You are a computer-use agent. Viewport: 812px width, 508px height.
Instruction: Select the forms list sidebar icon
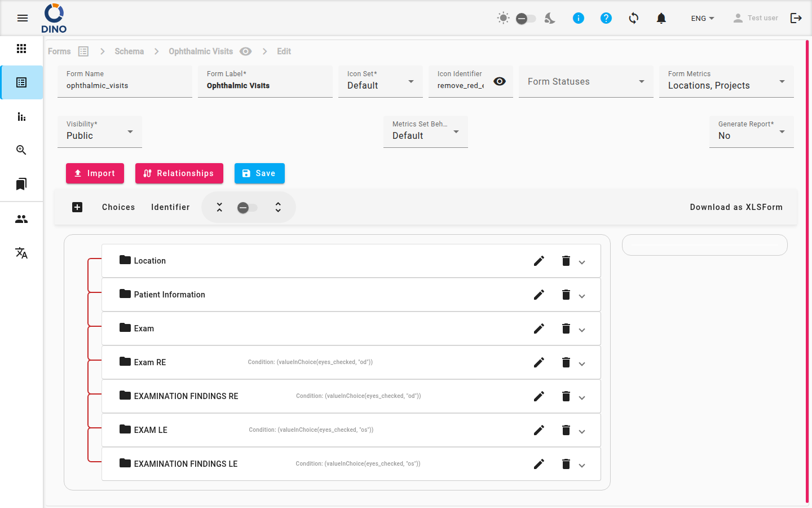pos(21,82)
